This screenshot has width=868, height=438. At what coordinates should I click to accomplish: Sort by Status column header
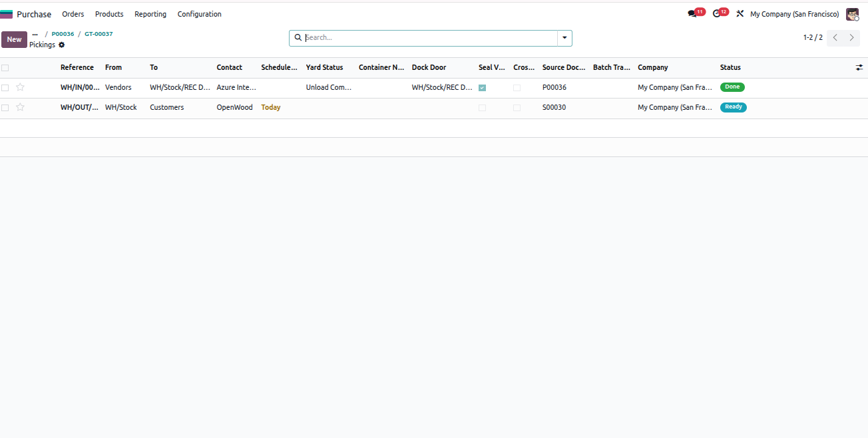[730, 67]
